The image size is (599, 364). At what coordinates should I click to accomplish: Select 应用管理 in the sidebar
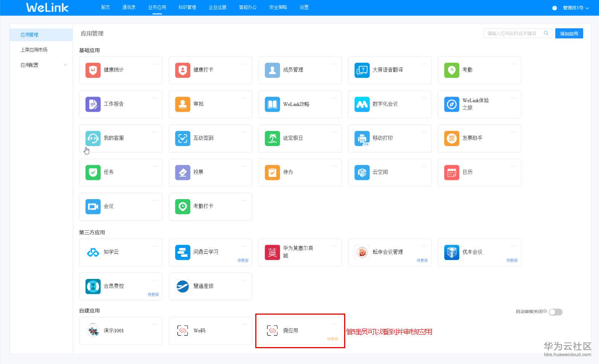[41, 35]
